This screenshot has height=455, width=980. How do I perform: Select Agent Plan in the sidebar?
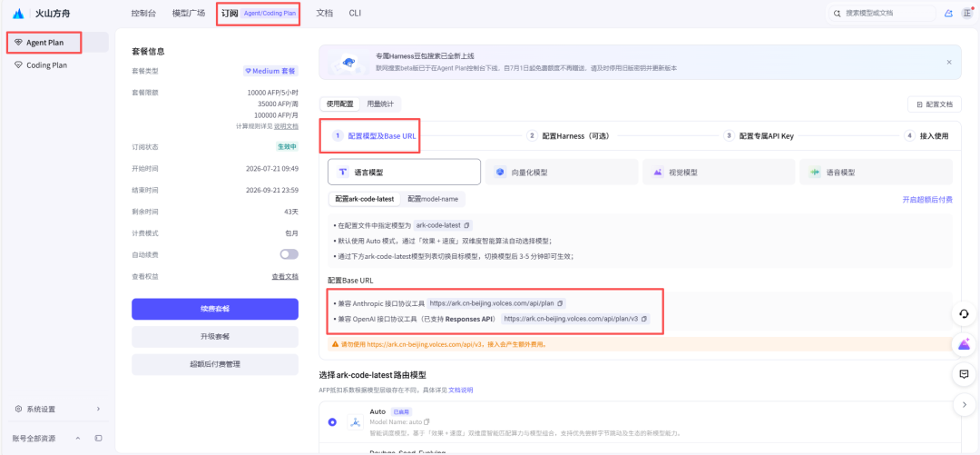(x=57, y=43)
